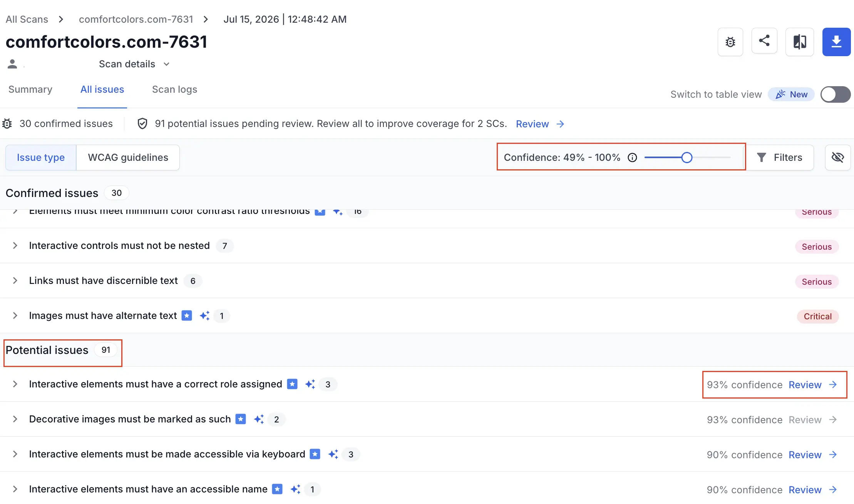Expand Interactive elements accessible via keyboard row
854x504 pixels.
pyautogui.click(x=15, y=454)
